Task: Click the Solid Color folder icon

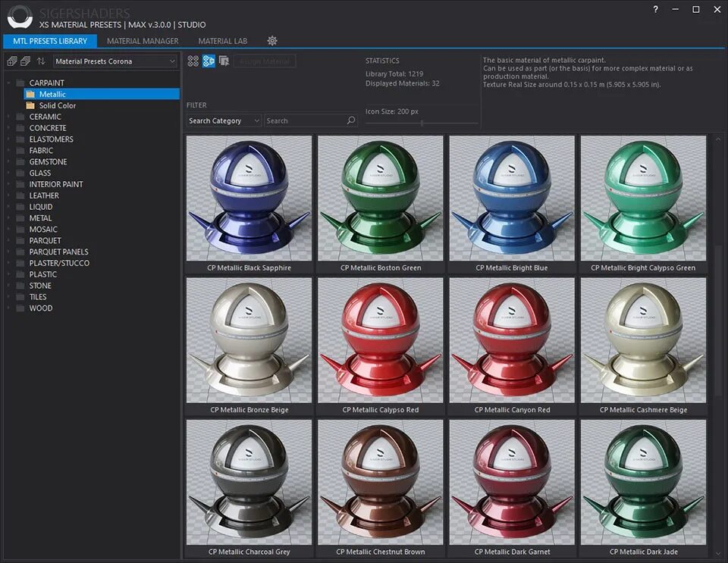Action: (x=30, y=105)
